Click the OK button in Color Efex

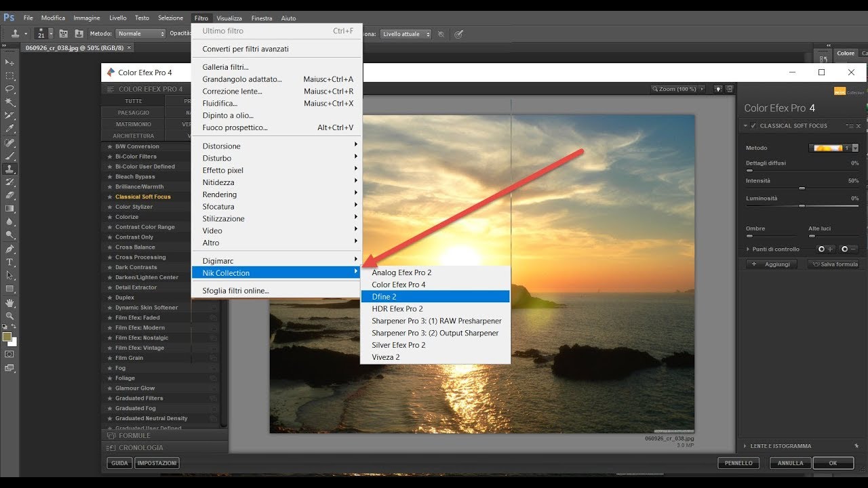pos(833,463)
